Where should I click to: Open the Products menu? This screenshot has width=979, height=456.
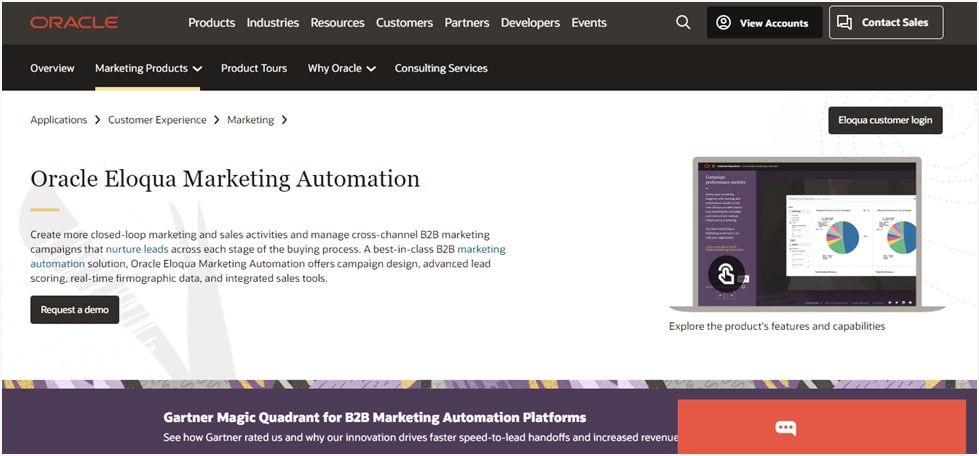pos(211,22)
